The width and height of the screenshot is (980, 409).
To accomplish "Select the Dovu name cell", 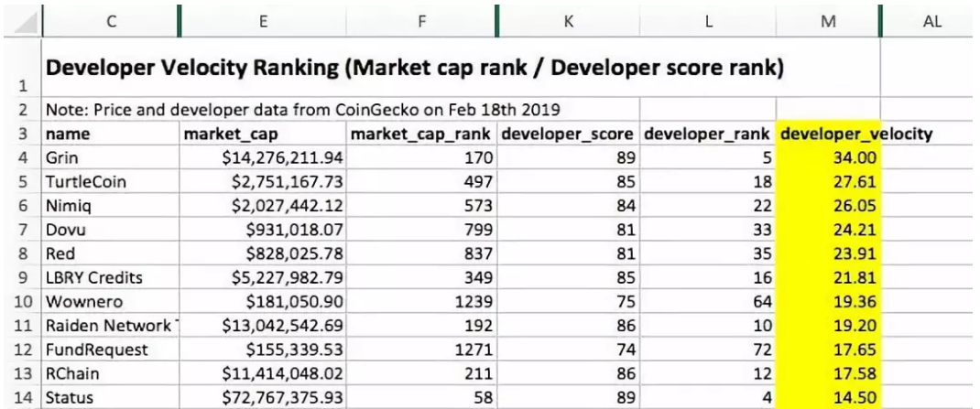I will click(111, 230).
